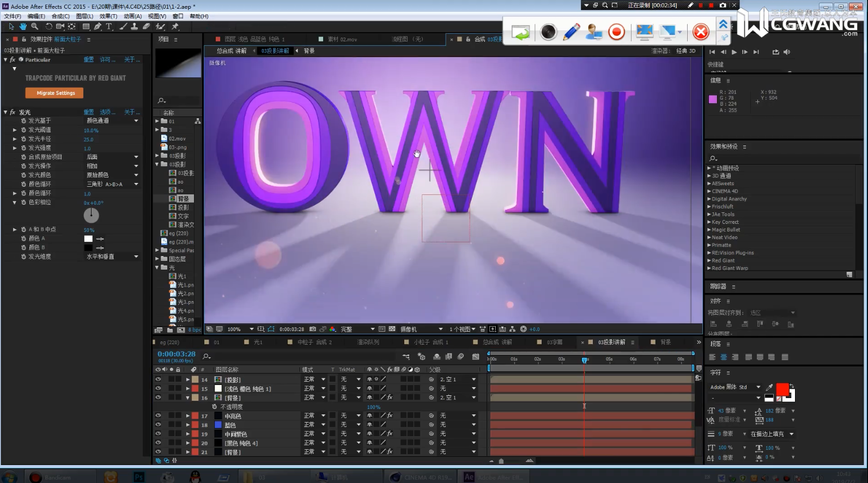Click the 8 bpc color depth button
The height and width of the screenshot is (483, 868).
195,330
